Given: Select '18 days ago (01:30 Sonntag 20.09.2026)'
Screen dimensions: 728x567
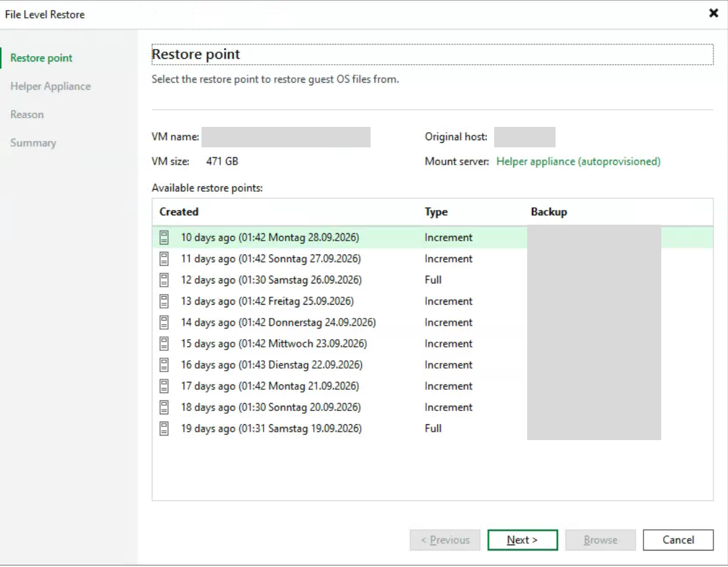Looking at the screenshot, I should click(432, 407).
